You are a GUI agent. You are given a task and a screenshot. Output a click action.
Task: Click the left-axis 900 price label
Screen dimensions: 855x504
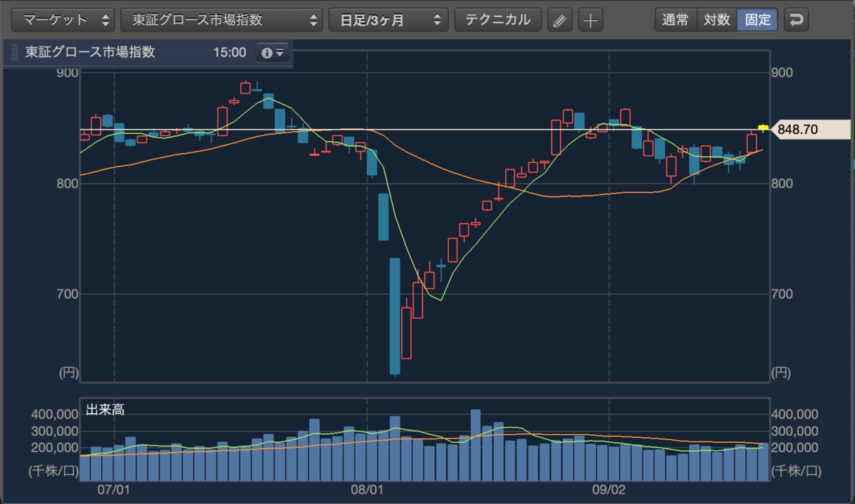coord(67,73)
